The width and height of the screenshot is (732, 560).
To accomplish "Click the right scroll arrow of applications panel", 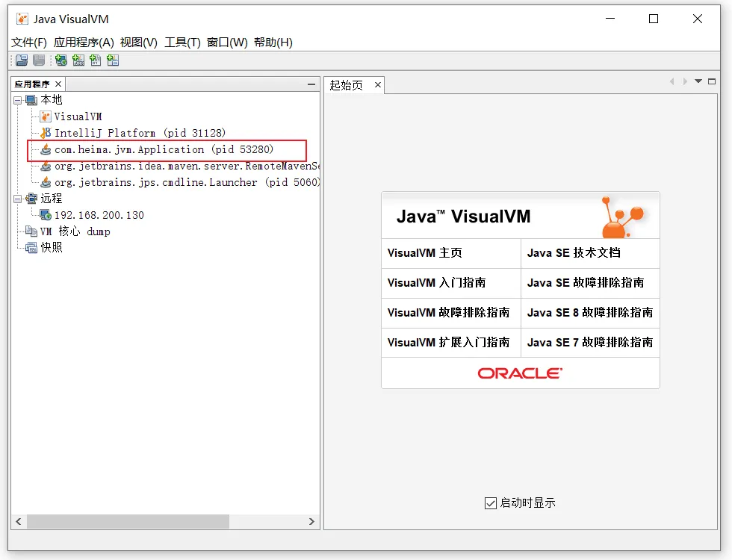I will pyautogui.click(x=311, y=521).
